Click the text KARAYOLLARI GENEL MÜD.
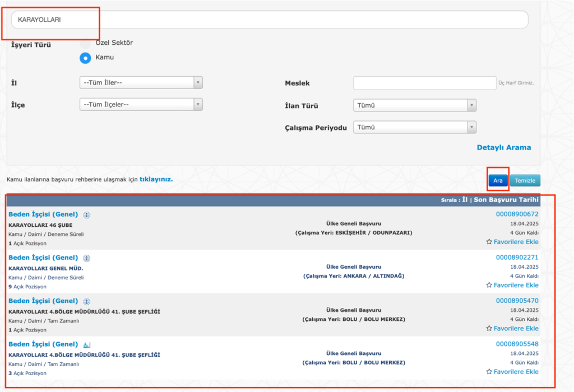The image size is (574, 392). click(x=46, y=268)
